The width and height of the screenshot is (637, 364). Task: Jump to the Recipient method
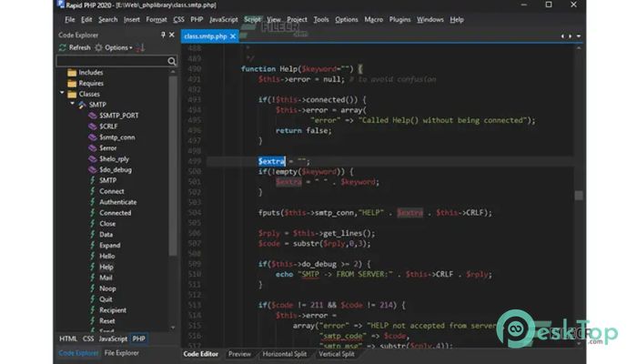click(x=113, y=310)
